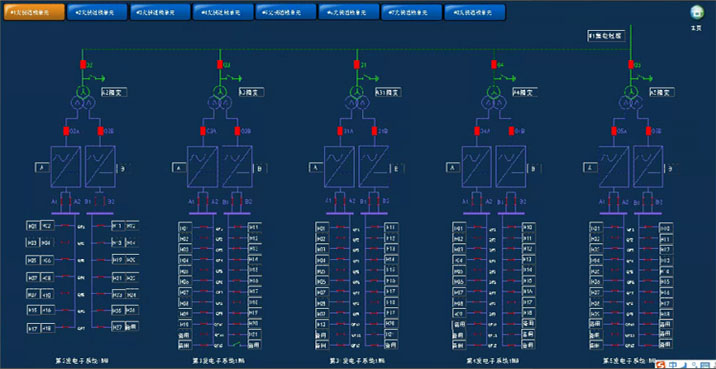The height and width of the screenshot is (369, 716).
Task: Open the #8 incoming unit tab
Action: 474,12
